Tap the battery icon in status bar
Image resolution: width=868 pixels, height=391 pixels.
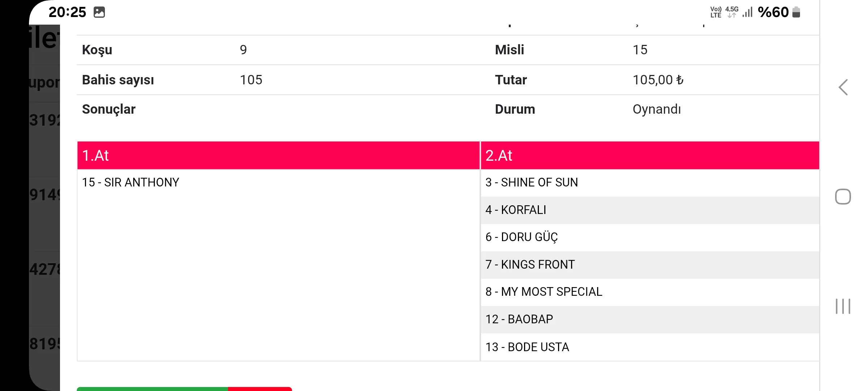[x=796, y=12]
